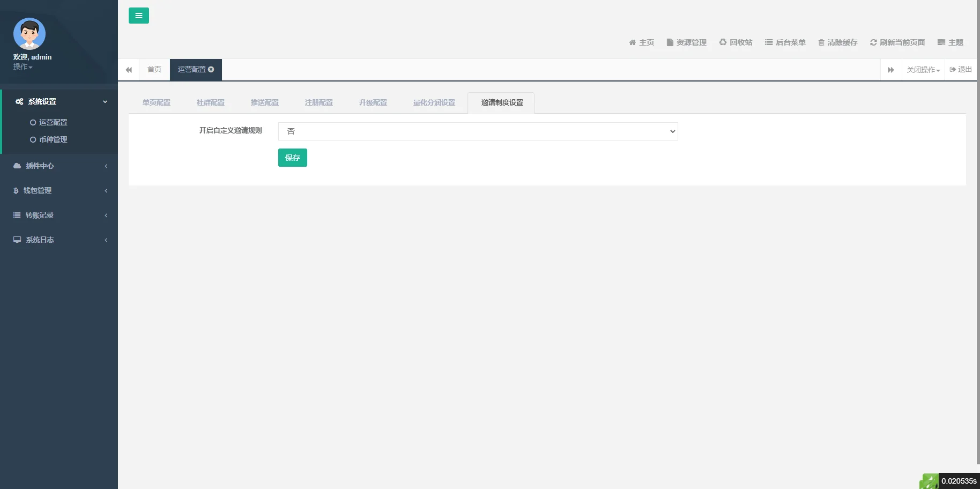This screenshot has height=489, width=980.
Task: Open the 后台菜单 backend menu
Action: (785, 42)
